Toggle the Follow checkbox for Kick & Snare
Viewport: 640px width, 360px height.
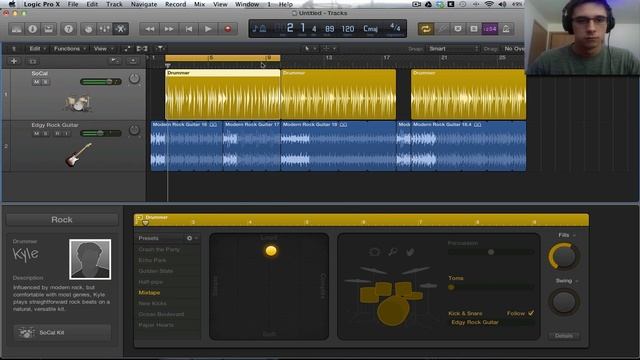[x=531, y=313]
